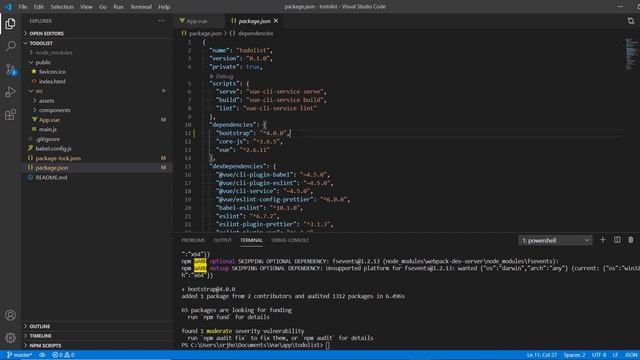The width and height of the screenshot is (640, 360).
Task: Open the Run and Debug view
Action: 10,92
